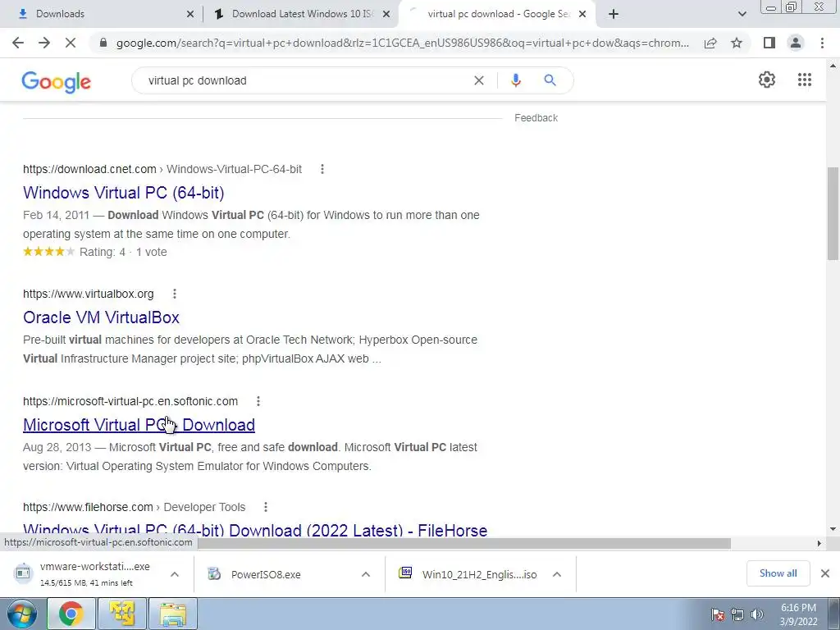Open a new Chrome tab
Image resolution: width=840 pixels, height=630 pixels.
tap(614, 14)
